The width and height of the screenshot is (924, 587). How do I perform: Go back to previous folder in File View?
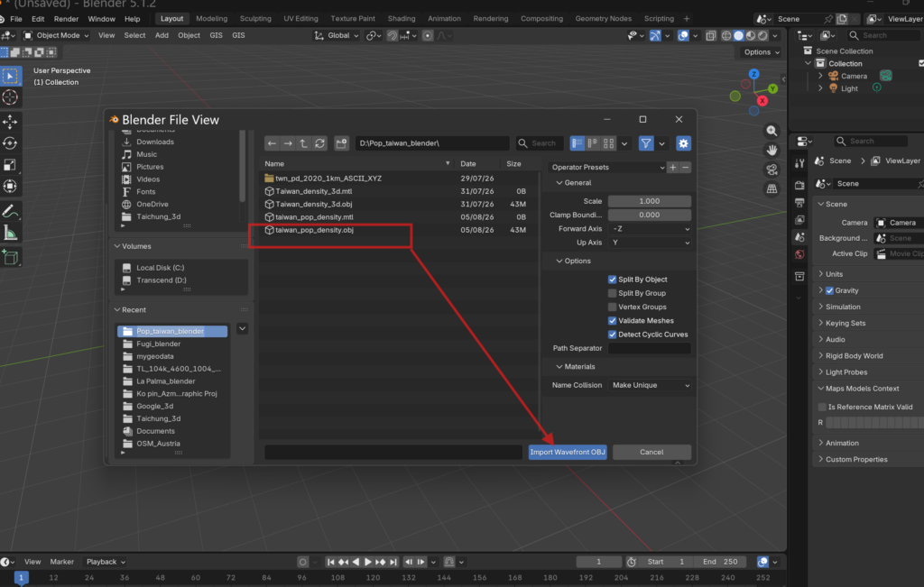pos(272,143)
